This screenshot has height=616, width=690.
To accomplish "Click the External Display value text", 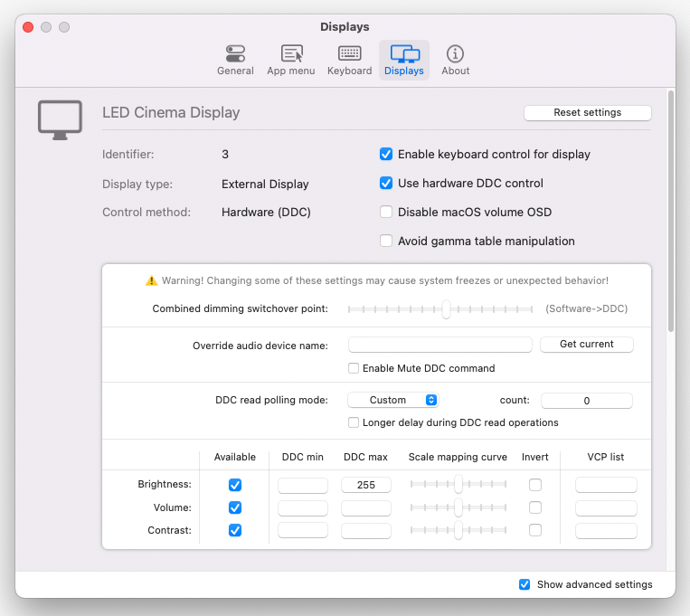I will click(265, 184).
